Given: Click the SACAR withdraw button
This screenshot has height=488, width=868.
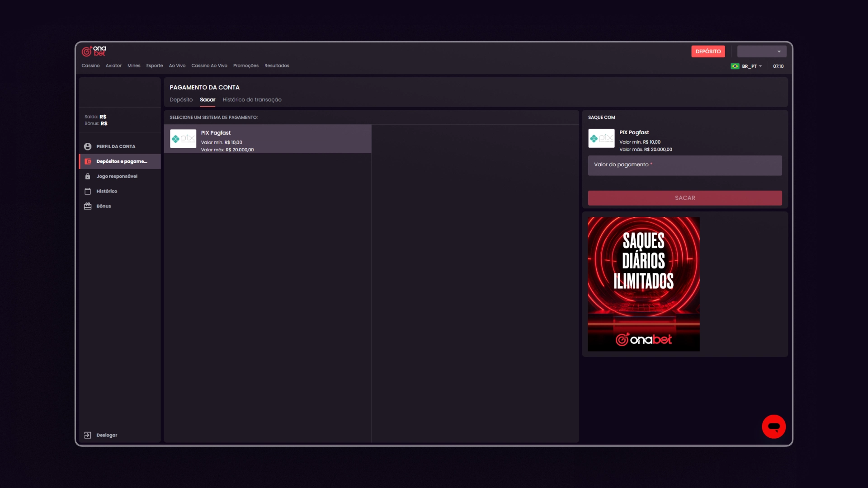Looking at the screenshot, I should [x=684, y=198].
